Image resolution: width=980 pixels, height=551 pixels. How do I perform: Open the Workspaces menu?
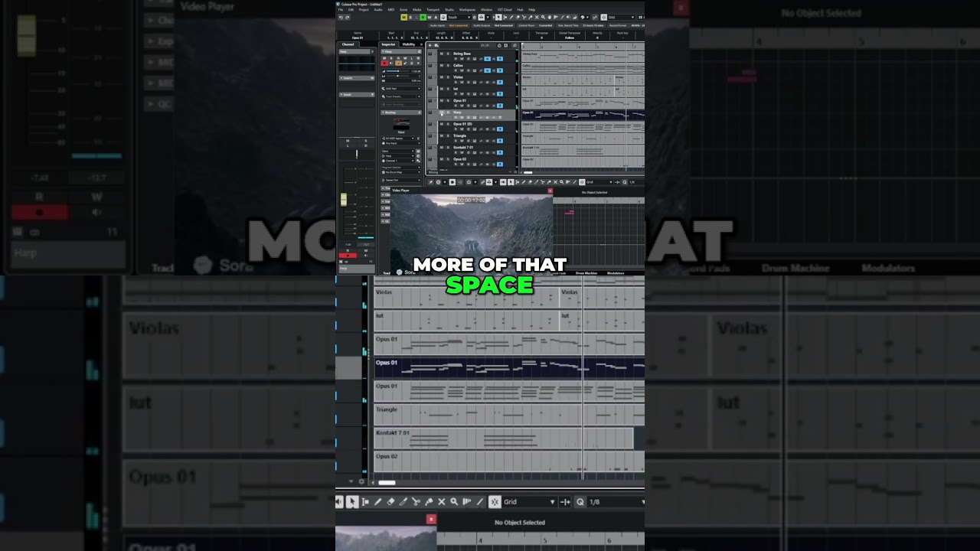467,10
